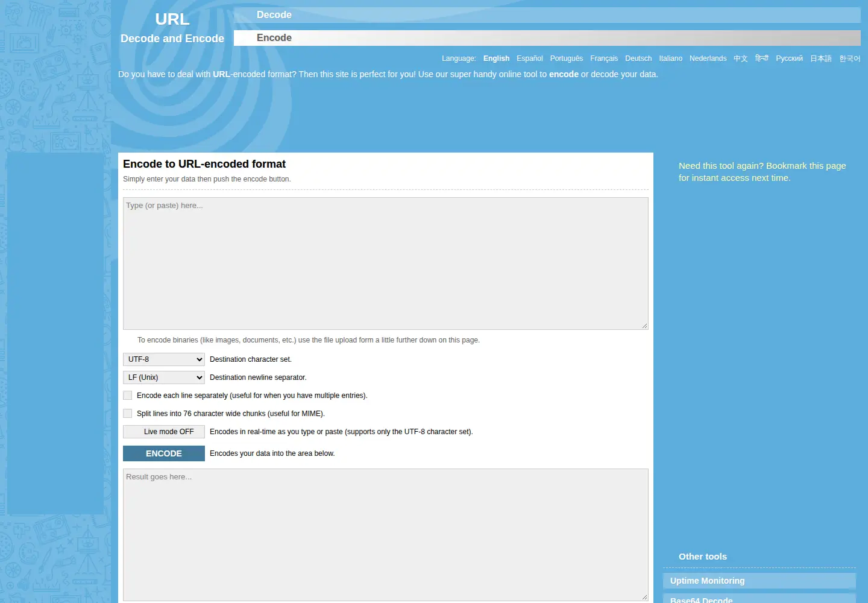Open the LF (Unix) newline separator dropdown

pos(164,377)
